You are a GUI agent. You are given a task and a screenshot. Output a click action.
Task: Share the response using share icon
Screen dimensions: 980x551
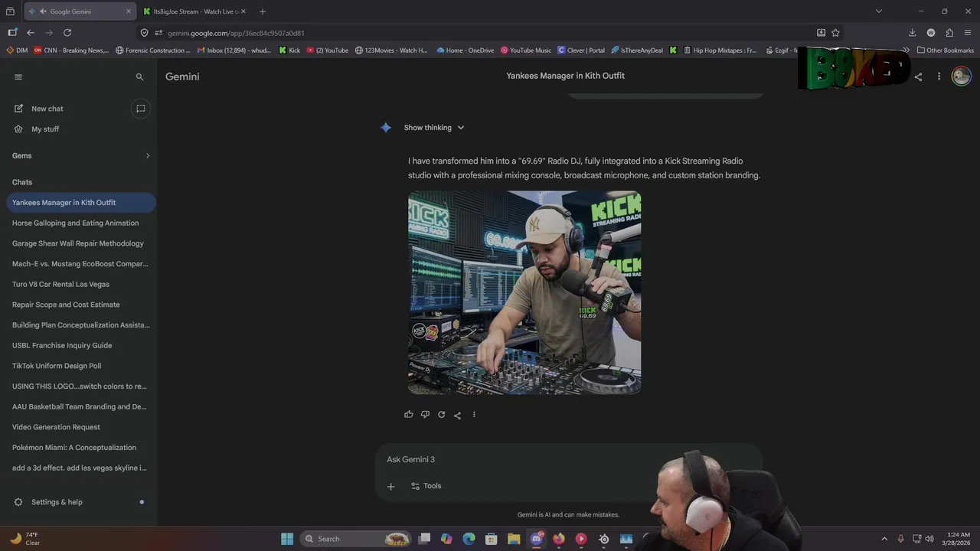pyautogui.click(x=457, y=415)
